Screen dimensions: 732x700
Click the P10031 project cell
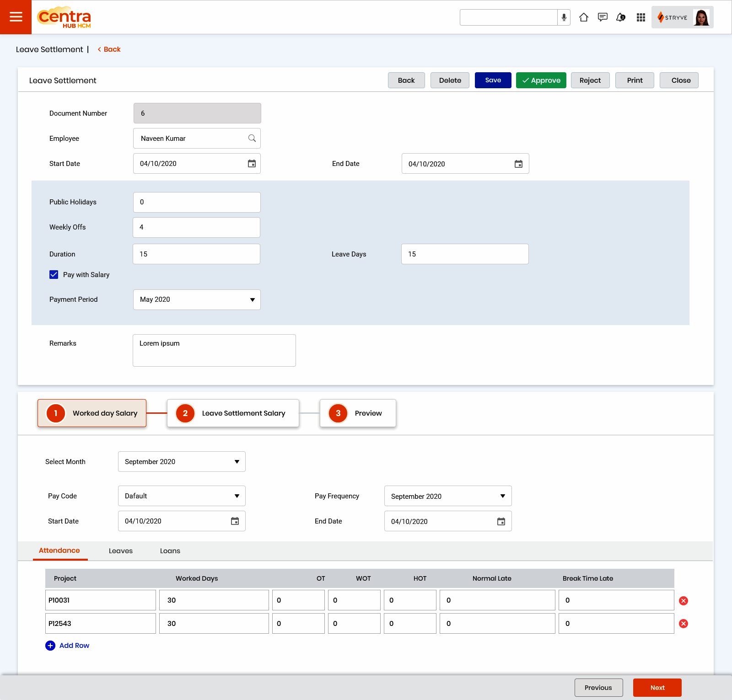coord(101,600)
